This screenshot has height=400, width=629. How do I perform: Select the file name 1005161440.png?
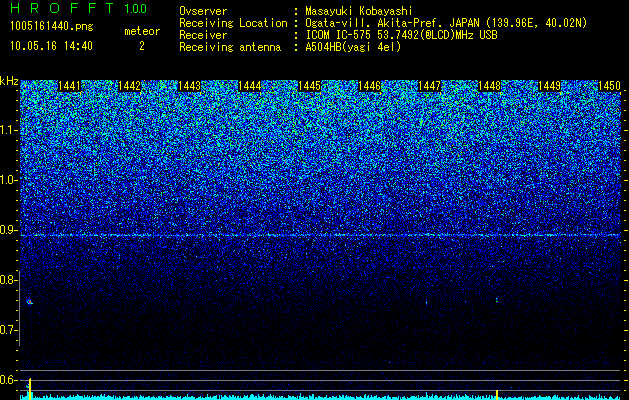pos(52,27)
